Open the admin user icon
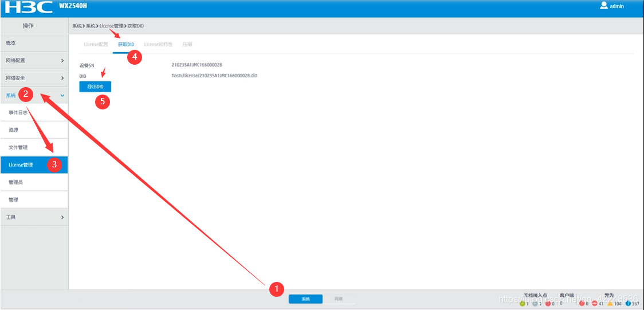 604,5
